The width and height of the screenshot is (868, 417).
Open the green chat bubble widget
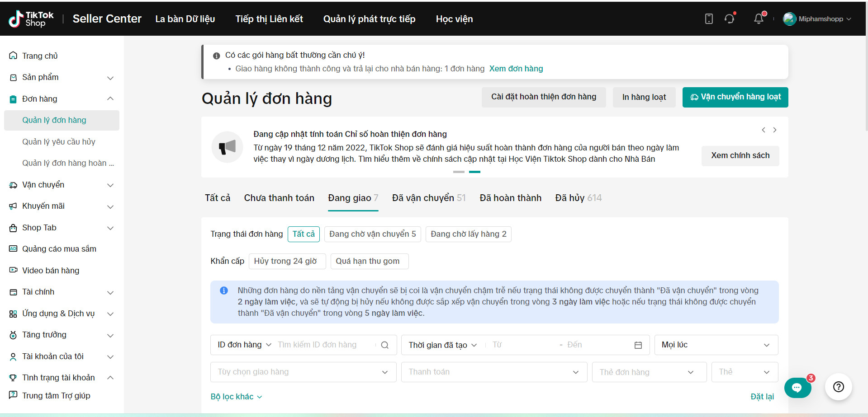(797, 388)
